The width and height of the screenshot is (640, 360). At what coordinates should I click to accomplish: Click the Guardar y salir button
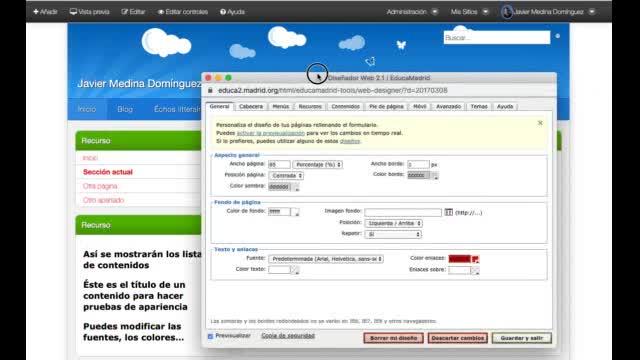pyautogui.click(x=522, y=338)
